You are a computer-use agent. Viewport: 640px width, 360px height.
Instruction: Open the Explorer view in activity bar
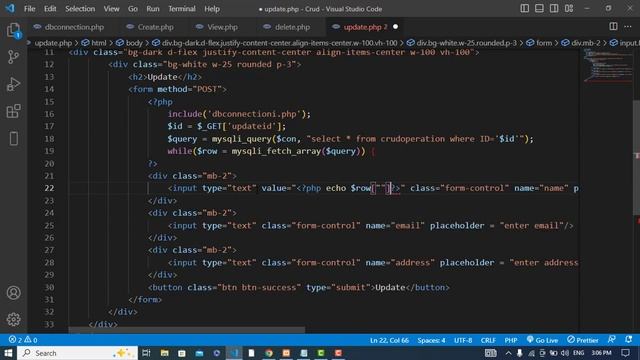click(13, 30)
